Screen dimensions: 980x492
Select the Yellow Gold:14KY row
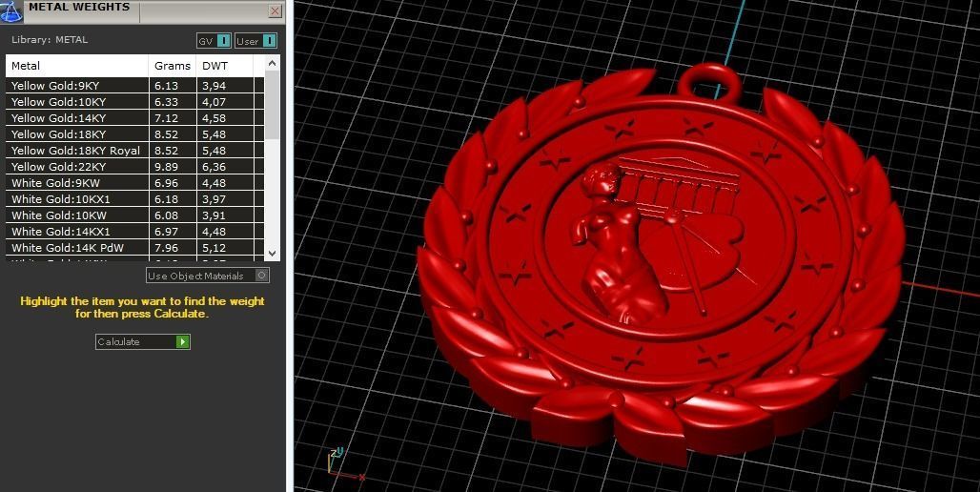[134, 118]
